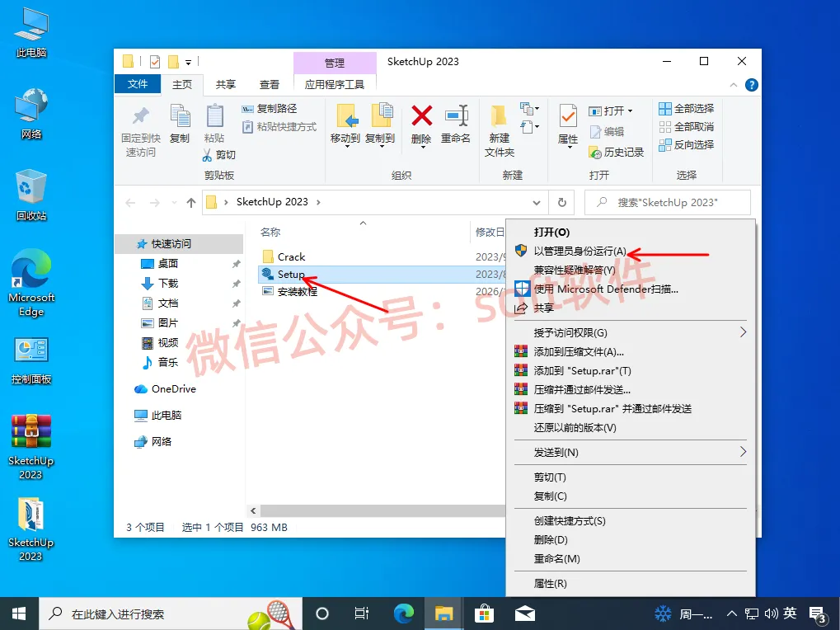Image resolution: width=840 pixels, height=630 pixels.
Task: Open the ribbon Open dropdown arrow
Action: click(630, 110)
